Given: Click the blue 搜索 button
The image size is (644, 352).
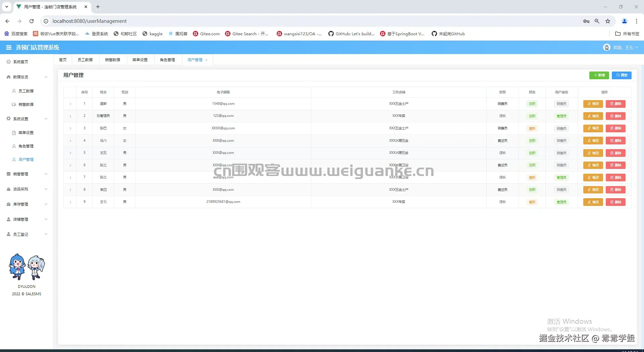Looking at the screenshot, I should pos(622,75).
